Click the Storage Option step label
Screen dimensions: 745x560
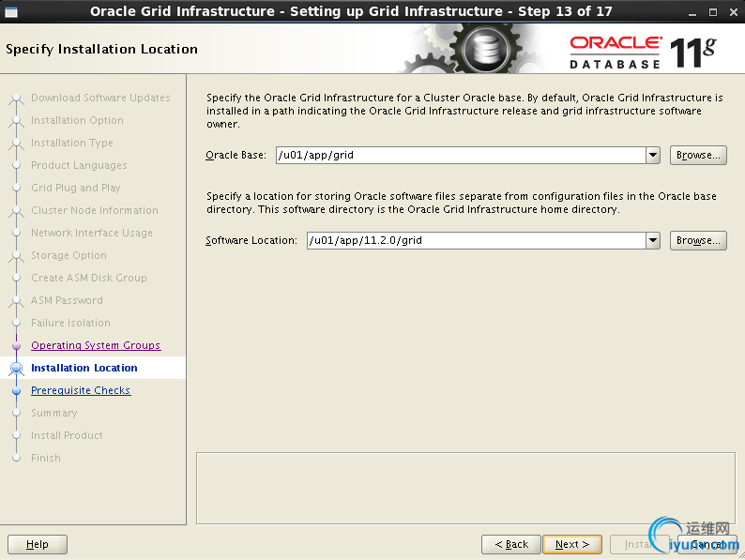tap(68, 255)
